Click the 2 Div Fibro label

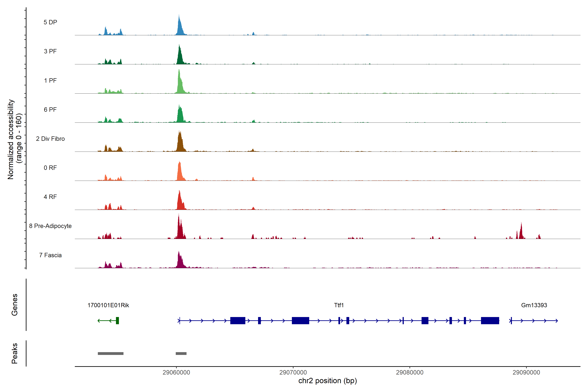click(50, 139)
